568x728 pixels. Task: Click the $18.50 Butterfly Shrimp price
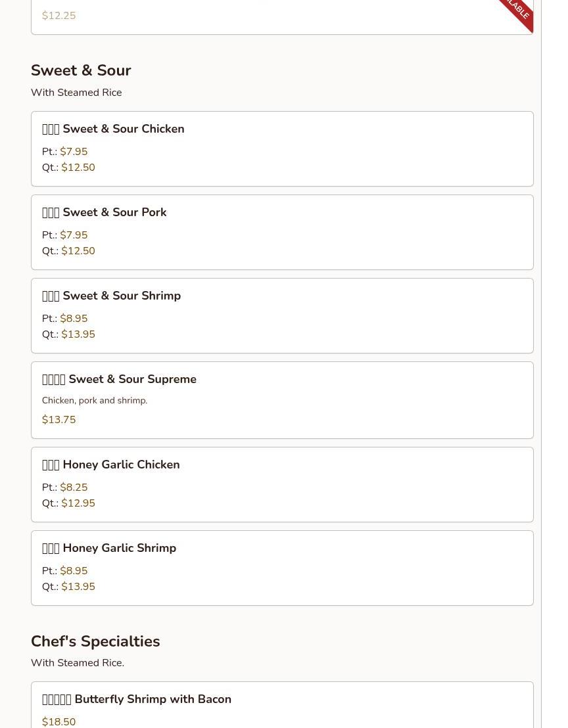(x=59, y=722)
